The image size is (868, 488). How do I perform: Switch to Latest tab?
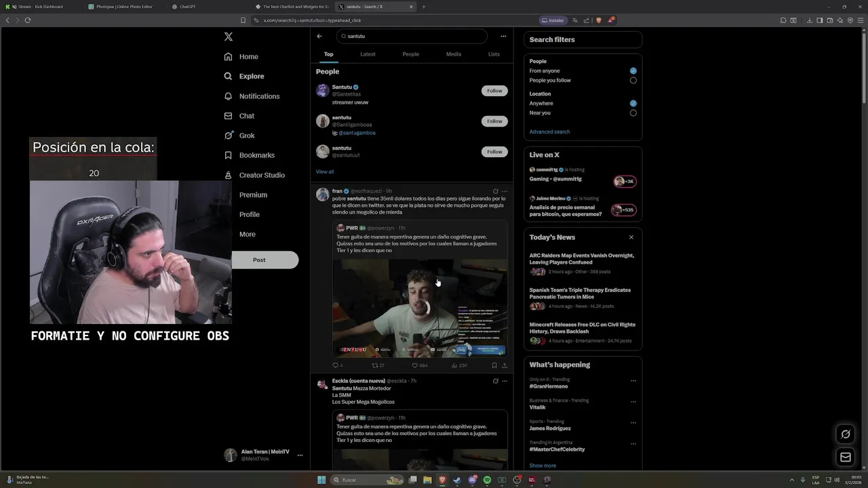368,54
